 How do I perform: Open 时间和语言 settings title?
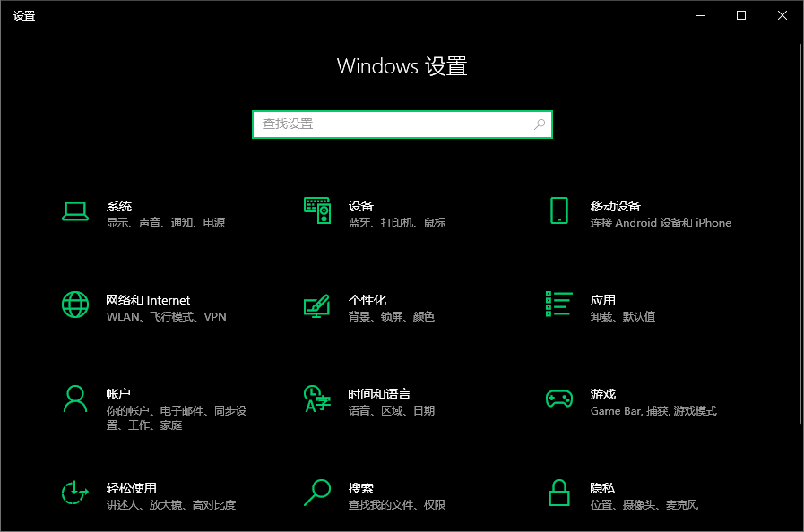coord(379,394)
